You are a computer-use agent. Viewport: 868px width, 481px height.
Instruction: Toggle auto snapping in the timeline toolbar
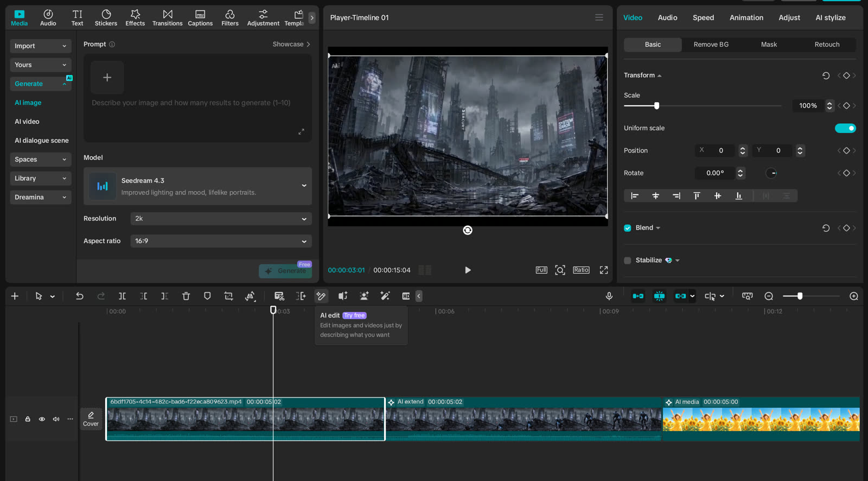click(659, 296)
